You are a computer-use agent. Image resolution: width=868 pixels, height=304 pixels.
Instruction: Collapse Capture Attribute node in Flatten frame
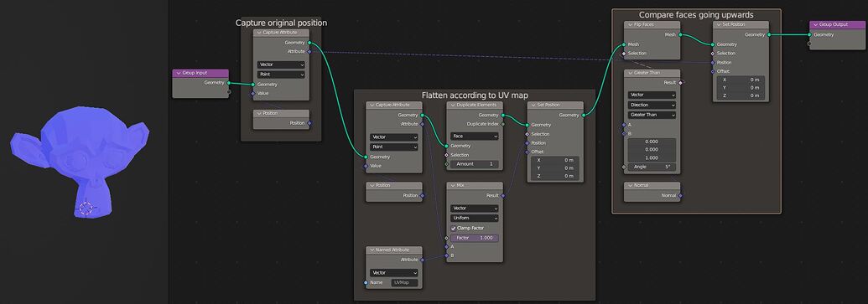[372, 105]
